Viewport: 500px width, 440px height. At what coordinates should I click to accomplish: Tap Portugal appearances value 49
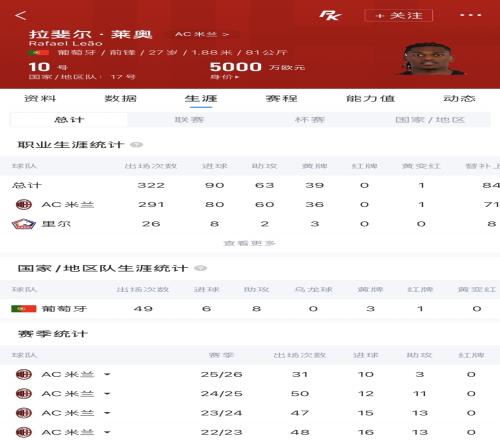143,309
